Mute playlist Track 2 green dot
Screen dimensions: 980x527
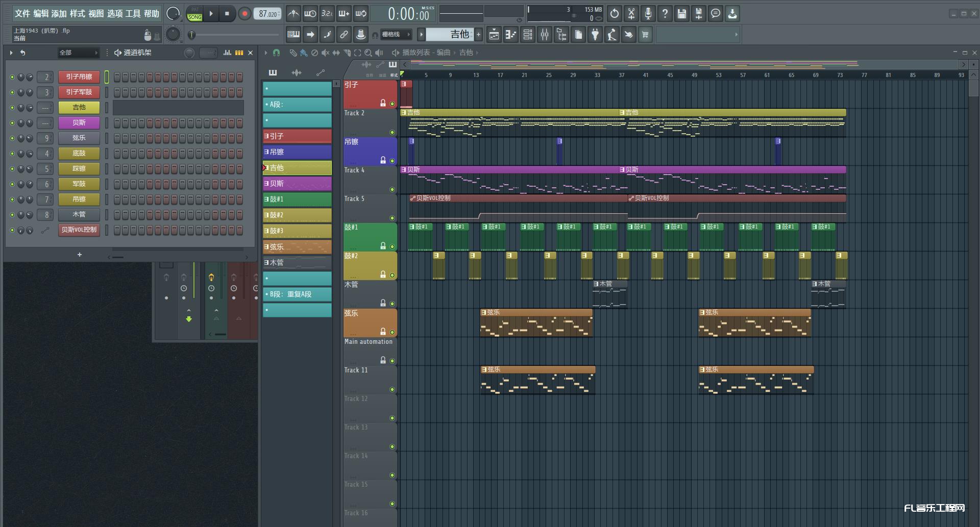coord(393,132)
